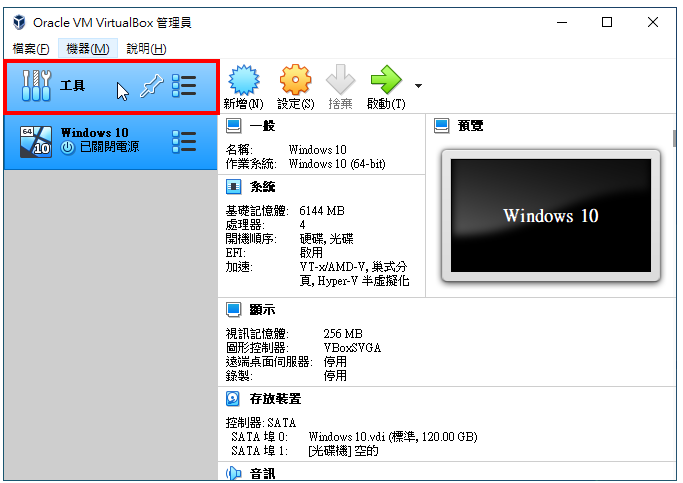Close the VirtualBox manager window

pos(653,22)
